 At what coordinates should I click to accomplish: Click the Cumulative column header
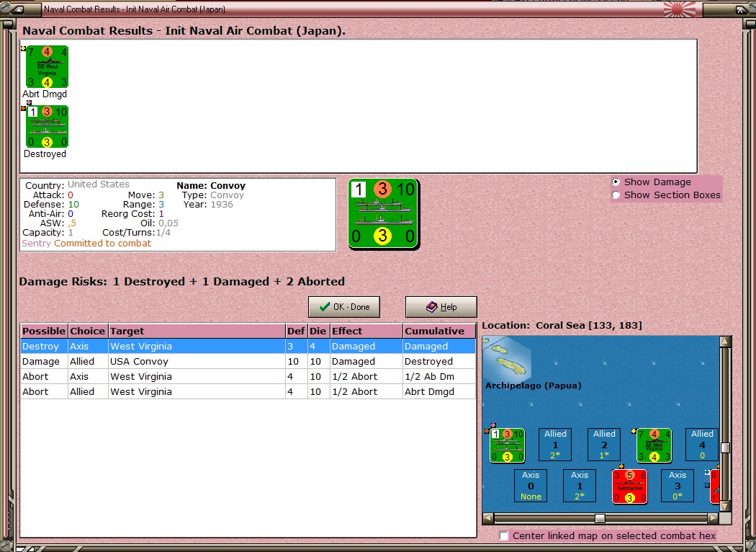point(439,331)
